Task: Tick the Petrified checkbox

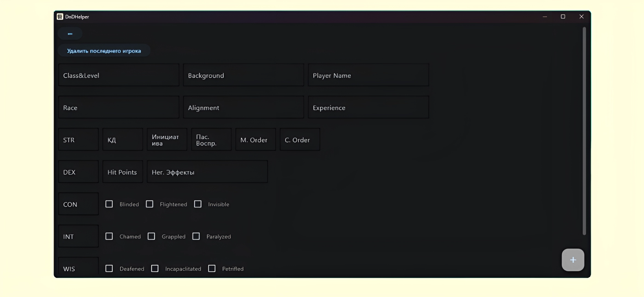Action: pos(212,269)
